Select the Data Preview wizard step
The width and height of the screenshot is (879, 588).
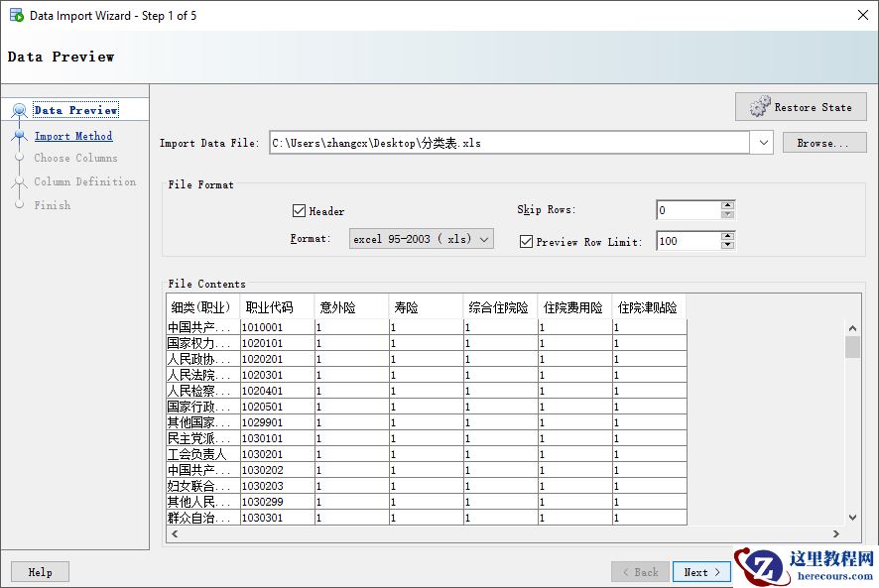(x=75, y=110)
